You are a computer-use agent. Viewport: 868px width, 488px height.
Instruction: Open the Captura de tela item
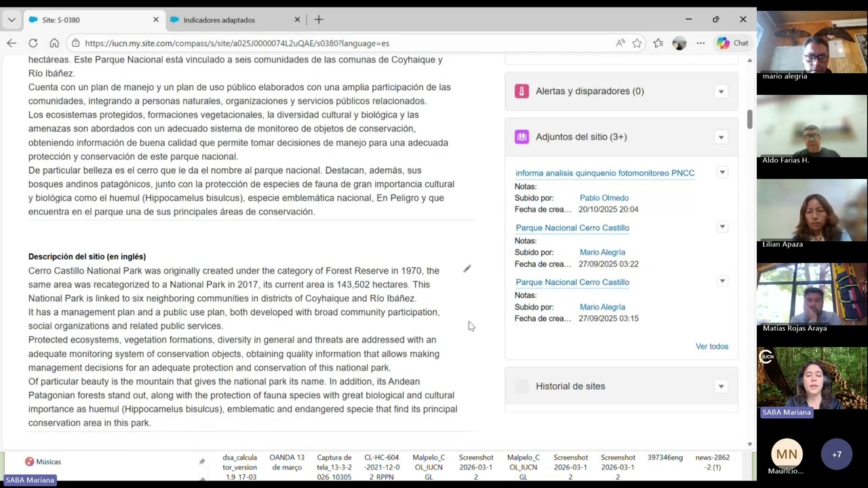tap(334, 466)
